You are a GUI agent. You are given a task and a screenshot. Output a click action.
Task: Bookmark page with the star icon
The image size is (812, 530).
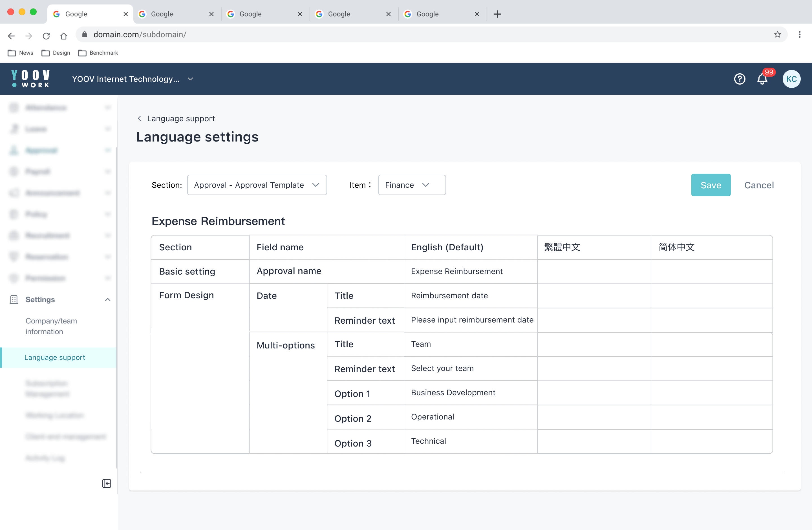click(x=777, y=34)
